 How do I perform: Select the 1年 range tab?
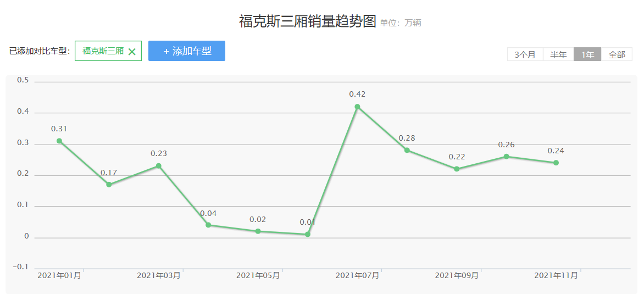pyautogui.click(x=588, y=54)
